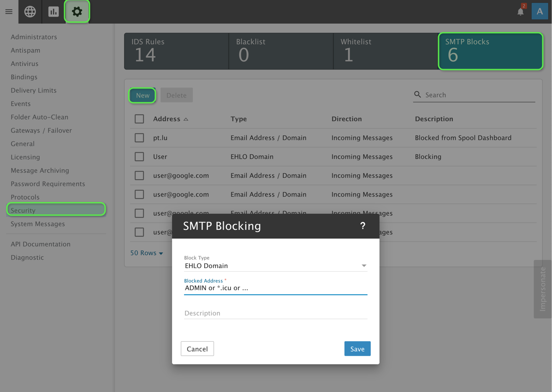Open the 50 Rows page-size dropdown
The image size is (552, 392).
click(x=147, y=253)
